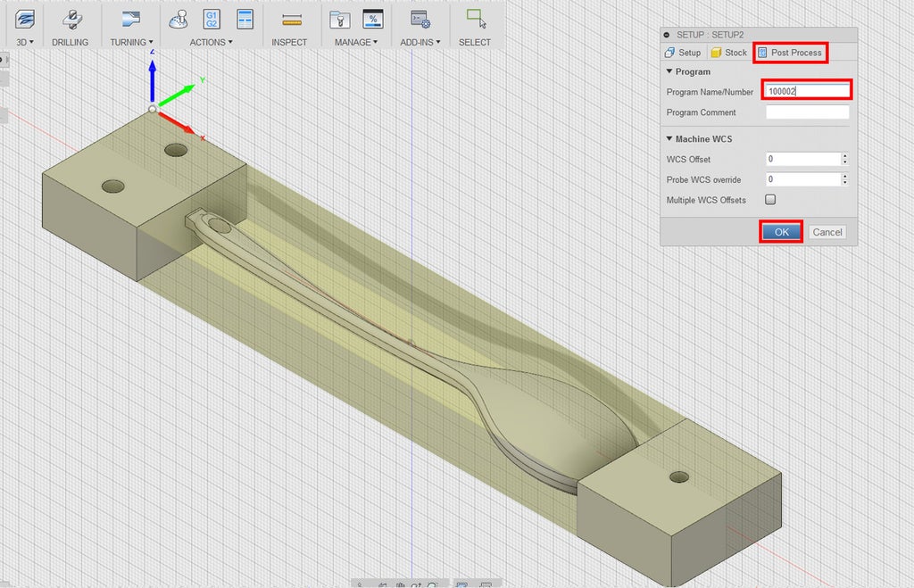914x588 pixels.
Task: Start Simulate from the Actions group
Action: [179, 20]
